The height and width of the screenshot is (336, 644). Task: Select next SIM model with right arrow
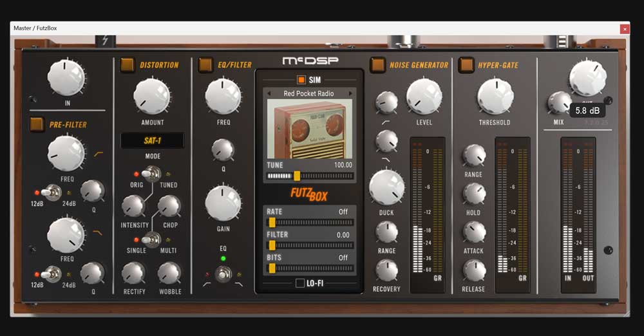[350, 93]
